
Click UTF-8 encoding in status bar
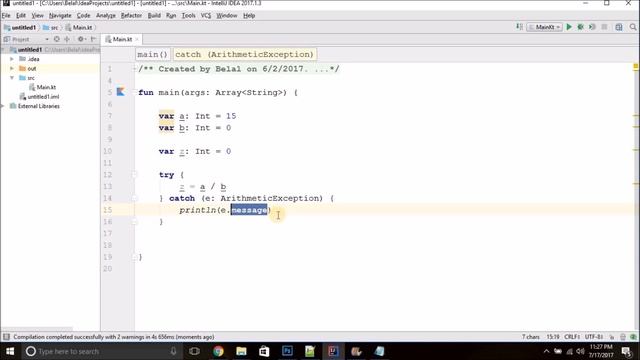pos(594,337)
